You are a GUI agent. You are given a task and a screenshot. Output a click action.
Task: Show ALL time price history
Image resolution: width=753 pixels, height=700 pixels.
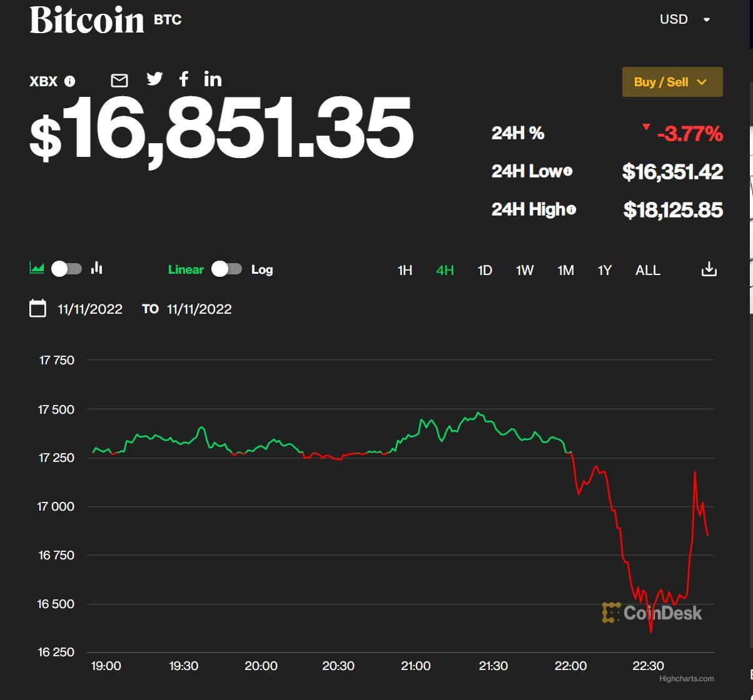click(x=647, y=270)
